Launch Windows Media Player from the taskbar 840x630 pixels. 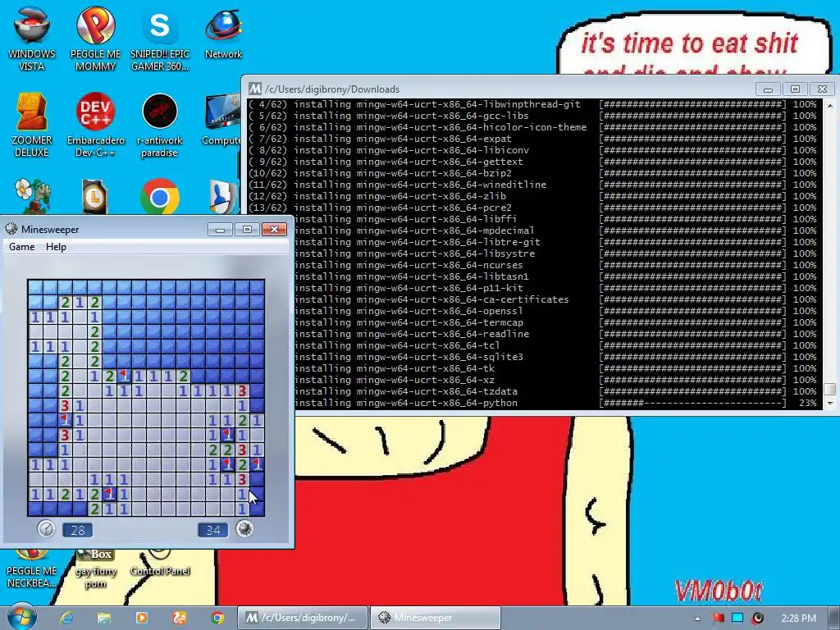pos(142,618)
